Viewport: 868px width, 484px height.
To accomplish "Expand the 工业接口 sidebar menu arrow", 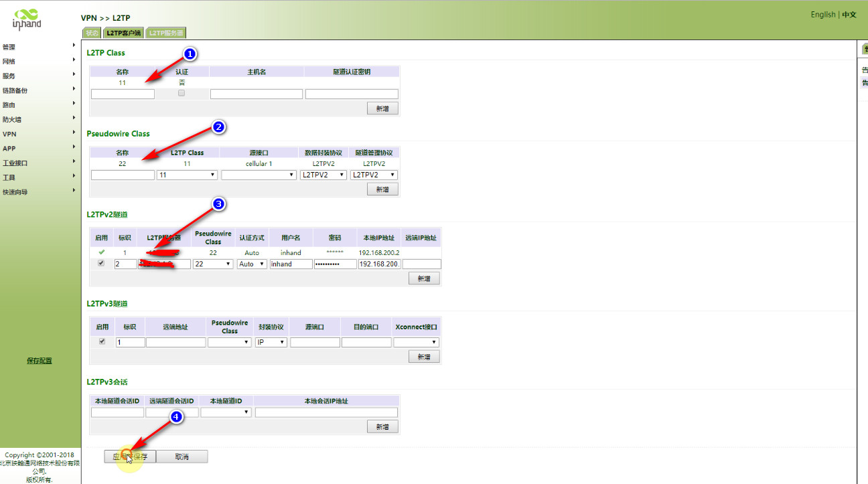I will point(74,163).
